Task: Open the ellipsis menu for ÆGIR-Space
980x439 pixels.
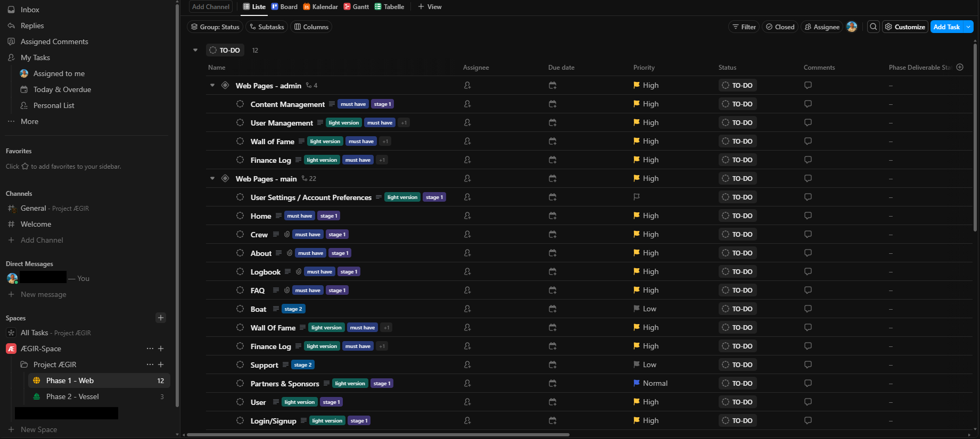Action: [150, 349]
